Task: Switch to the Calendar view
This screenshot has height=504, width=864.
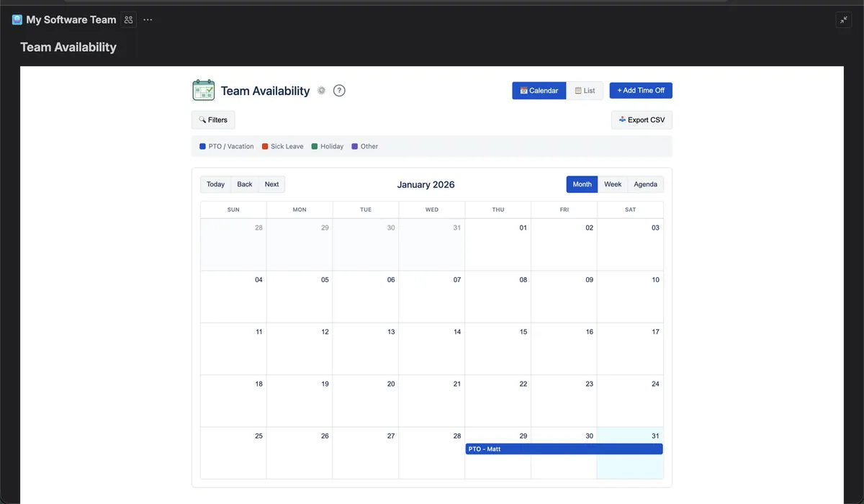Action: tap(539, 91)
